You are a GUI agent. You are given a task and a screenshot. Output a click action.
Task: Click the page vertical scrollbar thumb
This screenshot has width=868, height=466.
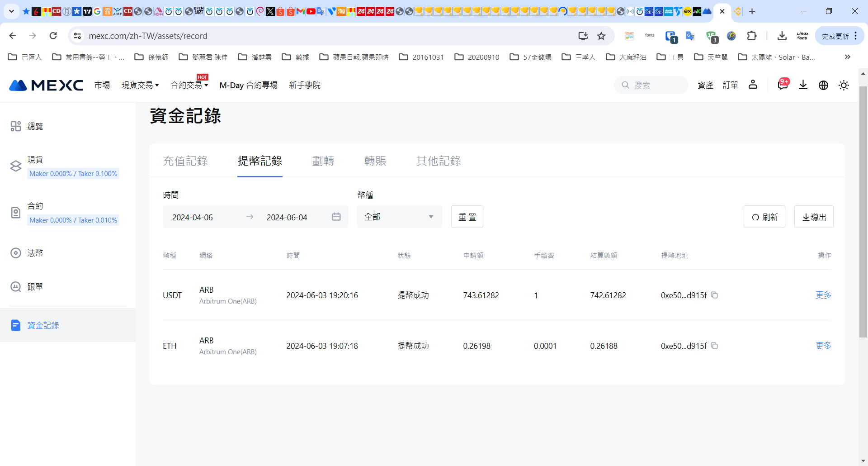(863, 212)
